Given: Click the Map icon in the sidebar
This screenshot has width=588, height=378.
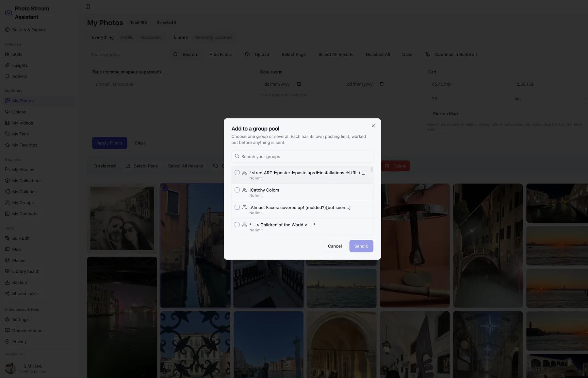Looking at the screenshot, I should tap(7, 249).
